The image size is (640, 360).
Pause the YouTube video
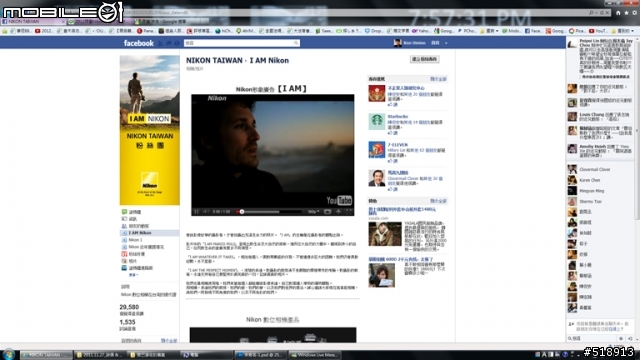[x=196, y=211]
